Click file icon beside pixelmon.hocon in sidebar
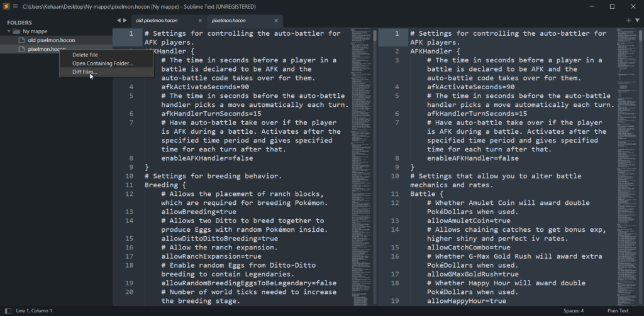Image resolution: width=644 pixels, height=316 pixels. (x=22, y=49)
